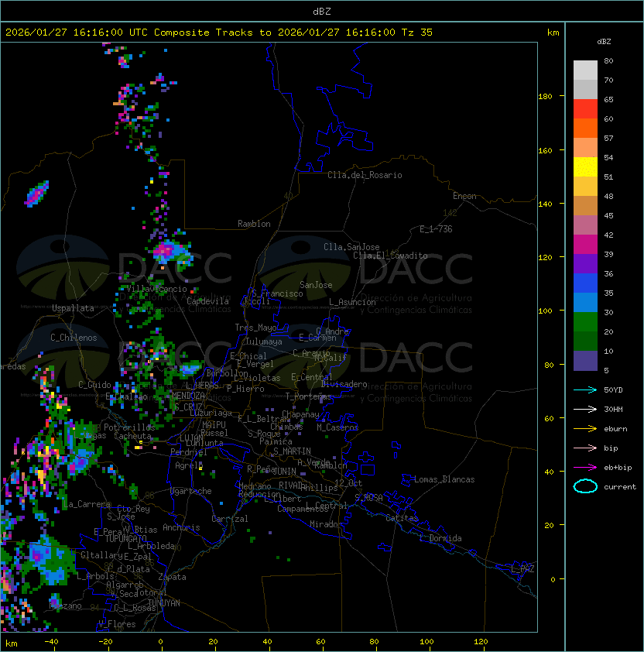The width and height of the screenshot is (644, 652).
Task: Select the royal blue 35-36 dBZ swatch
Action: [x=585, y=283]
